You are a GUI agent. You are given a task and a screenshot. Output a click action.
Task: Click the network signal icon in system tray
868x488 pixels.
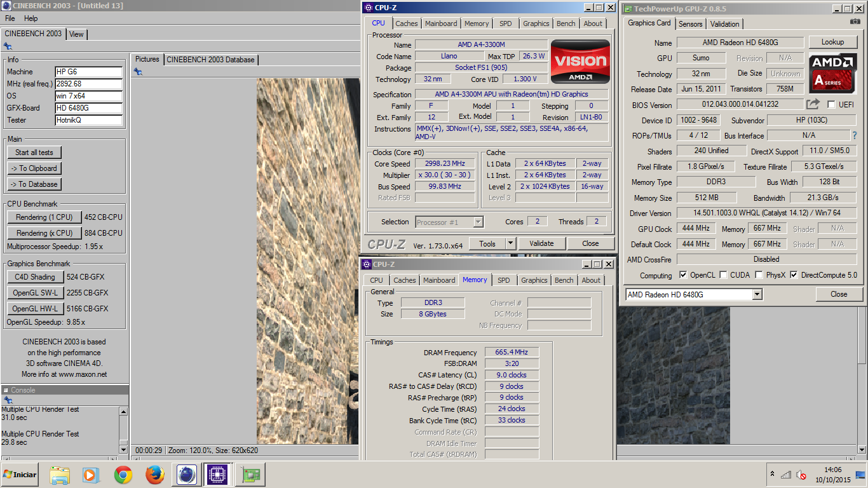click(x=787, y=475)
